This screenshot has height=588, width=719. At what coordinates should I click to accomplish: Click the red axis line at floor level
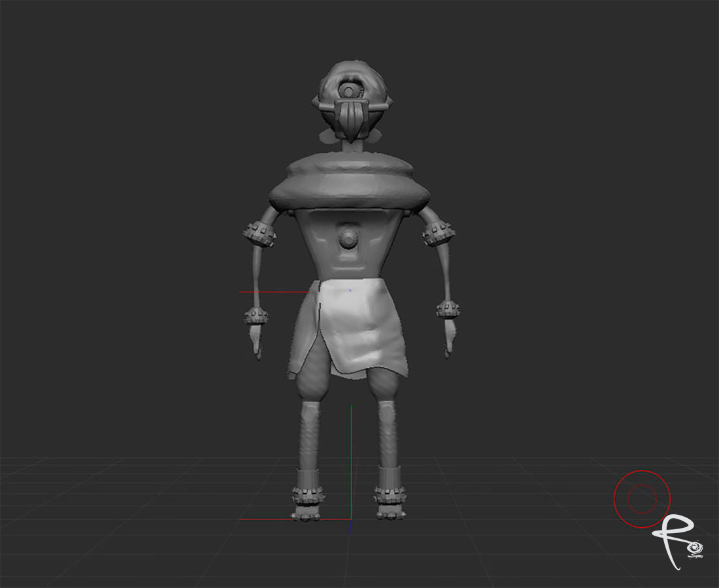pyautogui.click(x=294, y=519)
